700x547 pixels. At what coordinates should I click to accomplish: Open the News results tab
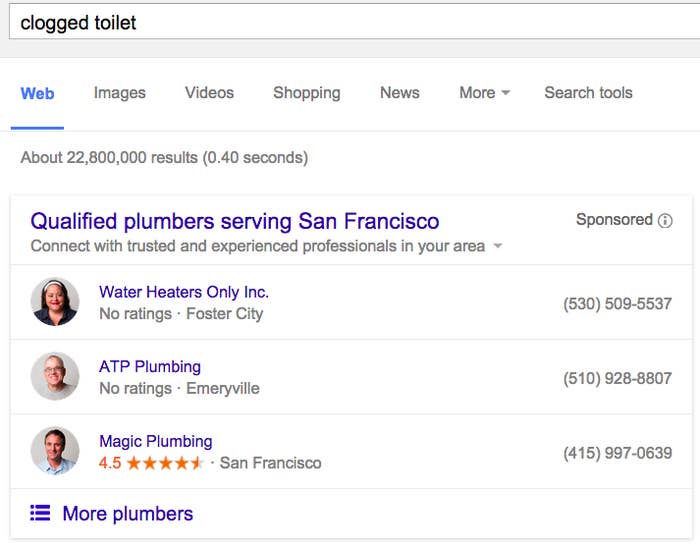400,93
